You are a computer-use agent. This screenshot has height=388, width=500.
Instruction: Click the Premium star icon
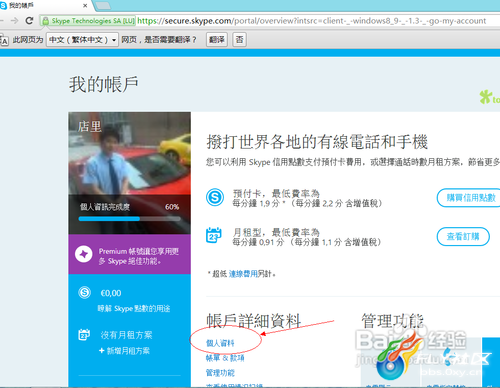84,254
